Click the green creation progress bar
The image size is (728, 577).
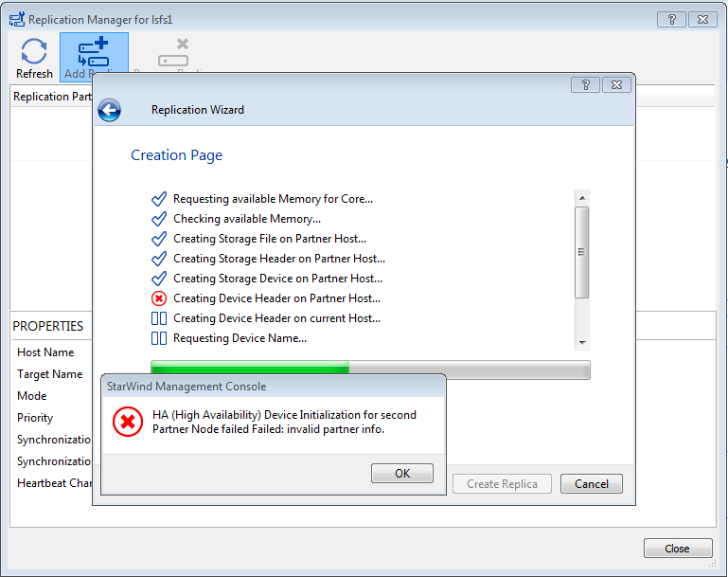point(370,370)
